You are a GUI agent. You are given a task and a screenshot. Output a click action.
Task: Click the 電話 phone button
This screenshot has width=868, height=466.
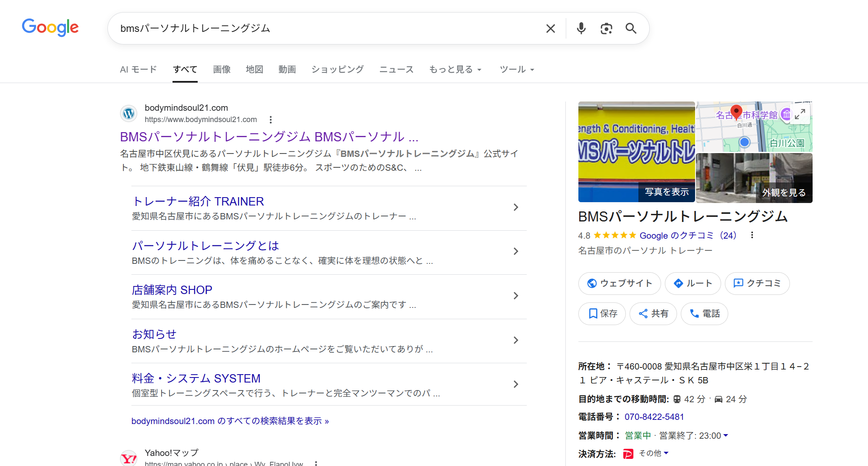(x=704, y=314)
